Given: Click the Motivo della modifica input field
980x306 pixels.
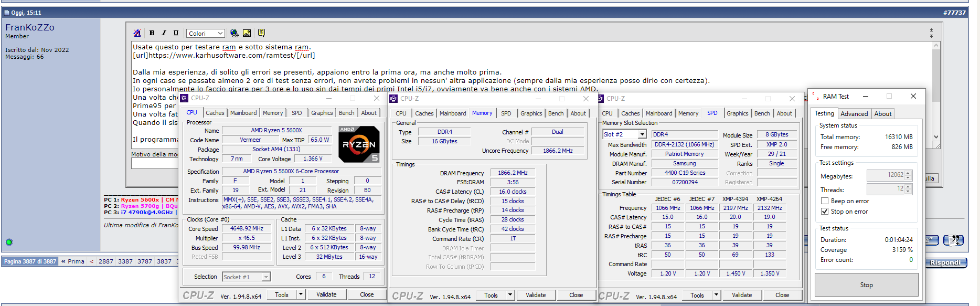Looking at the screenshot, I should (x=154, y=163).
